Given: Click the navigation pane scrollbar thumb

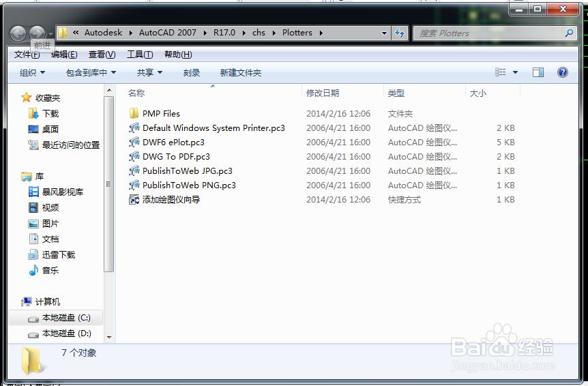Looking at the screenshot, I should tap(109, 184).
